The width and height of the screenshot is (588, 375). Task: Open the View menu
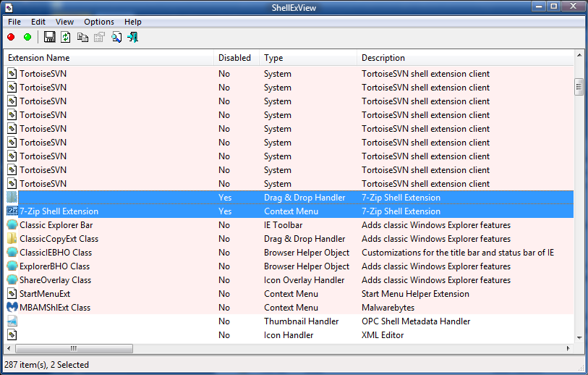coord(64,22)
